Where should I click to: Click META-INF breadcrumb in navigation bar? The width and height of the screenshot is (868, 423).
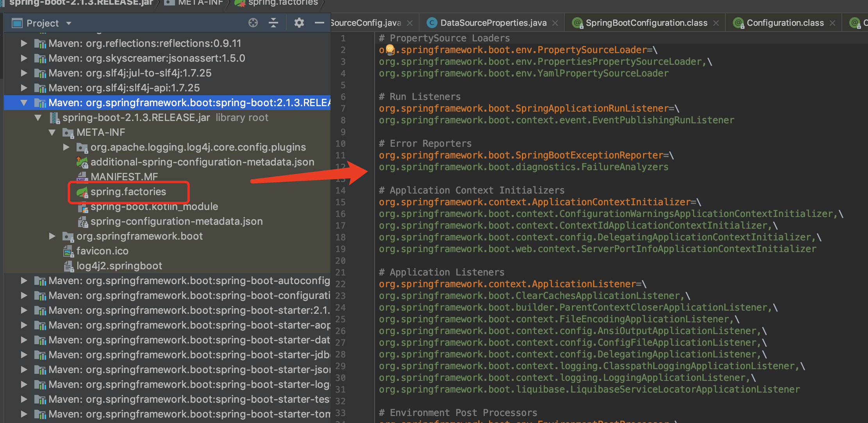[201, 3]
